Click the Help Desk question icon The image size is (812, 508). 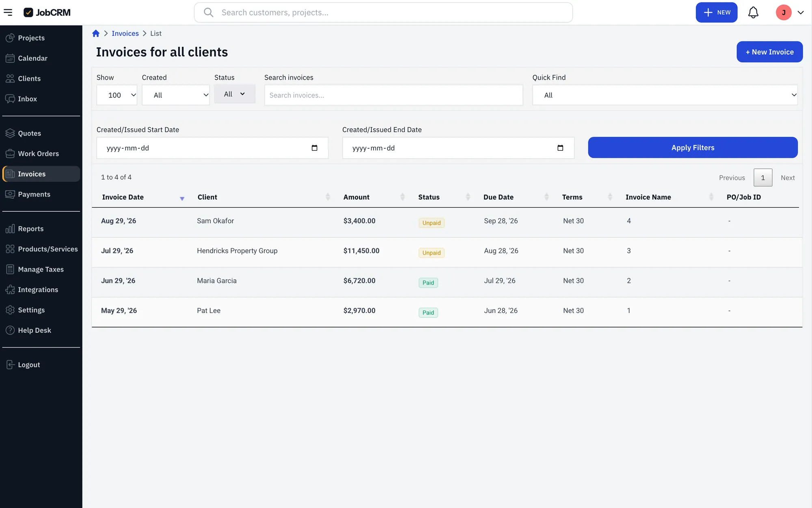pos(10,330)
